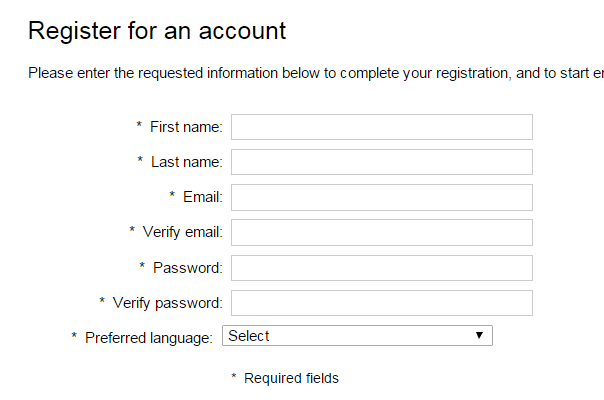Click the 'Last name:' label text

pyautogui.click(x=186, y=162)
